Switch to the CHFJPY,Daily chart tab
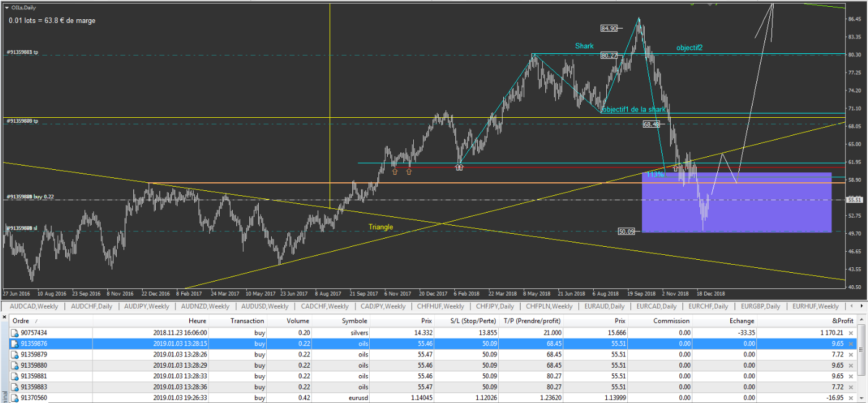Viewport: 868px width, 403px height. 496,306
